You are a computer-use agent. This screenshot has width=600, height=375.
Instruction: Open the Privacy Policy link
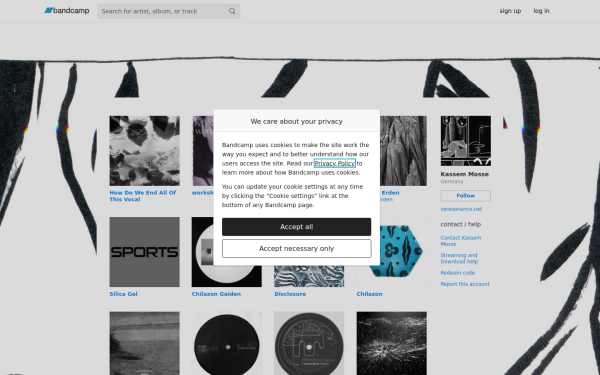pyautogui.click(x=335, y=163)
